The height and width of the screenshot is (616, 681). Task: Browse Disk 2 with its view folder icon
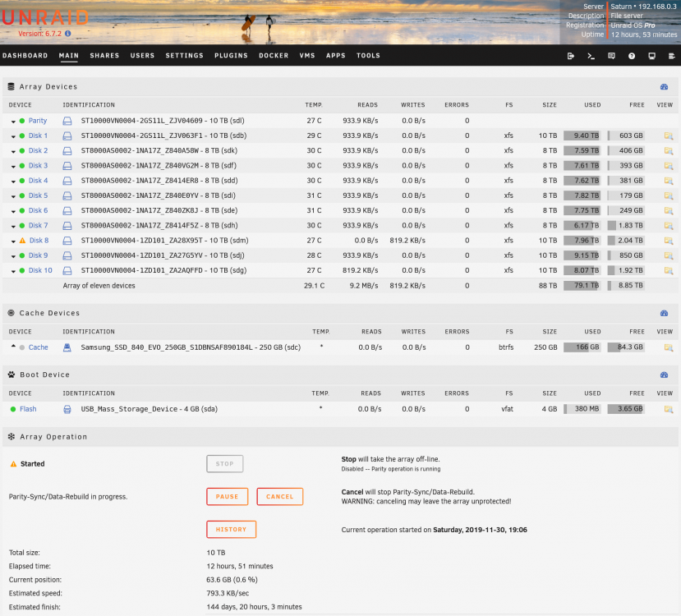[669, 150]
